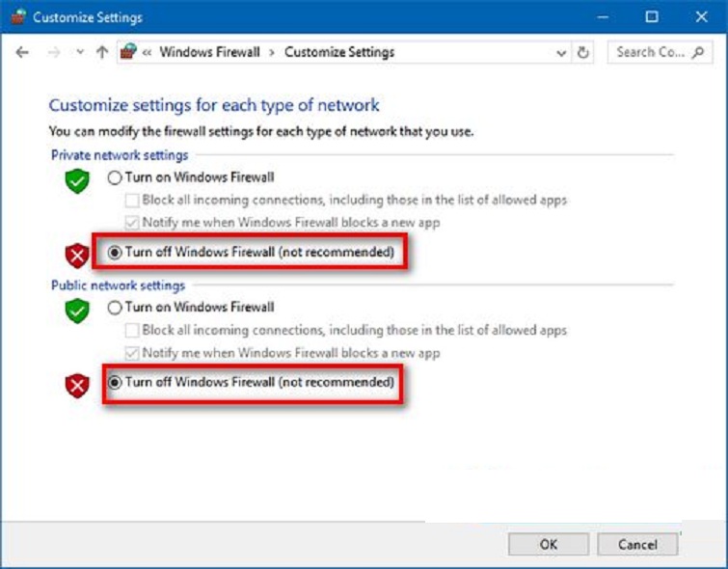Select Turn off Windows Firewall for Private network
728x569 pixels.
(x=116, y=253)
